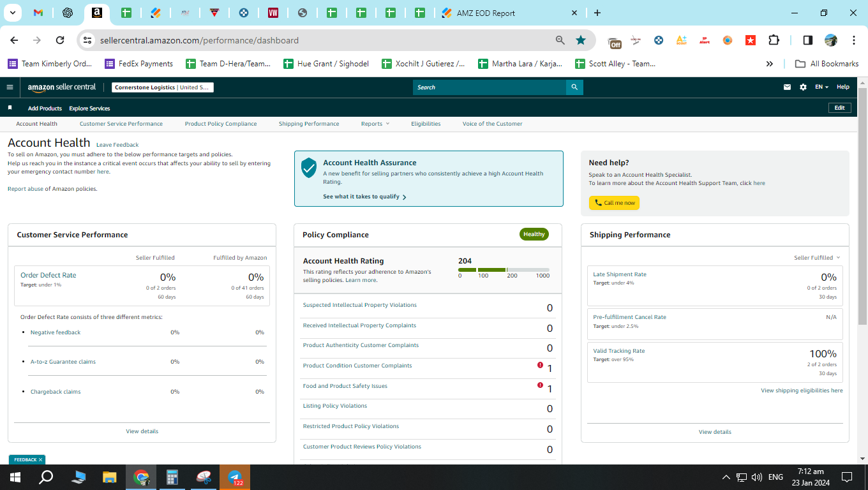
Task: Open the EN language dropdown
Action: pos(821,87)
